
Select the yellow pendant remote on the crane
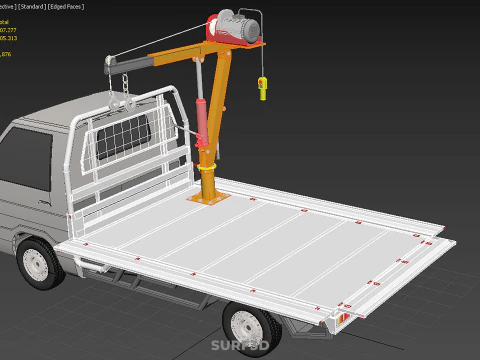(x=263, y=88)
